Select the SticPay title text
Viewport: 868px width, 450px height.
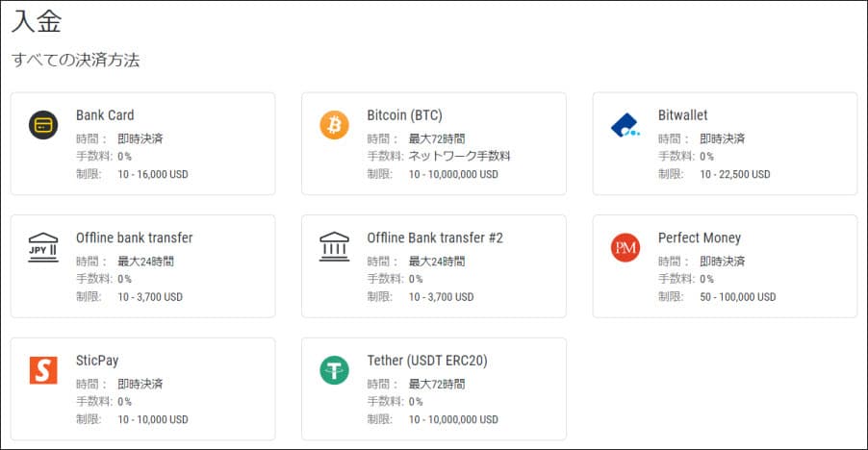coord(97,361)
